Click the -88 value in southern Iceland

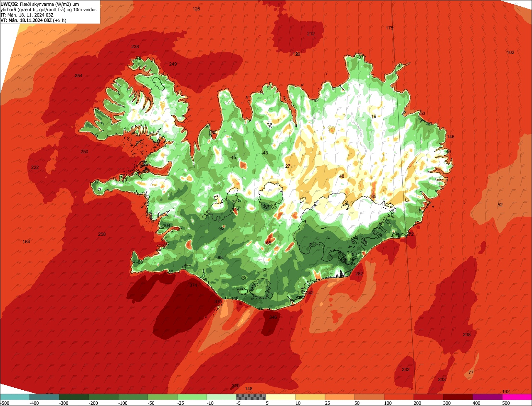[219, 258]
